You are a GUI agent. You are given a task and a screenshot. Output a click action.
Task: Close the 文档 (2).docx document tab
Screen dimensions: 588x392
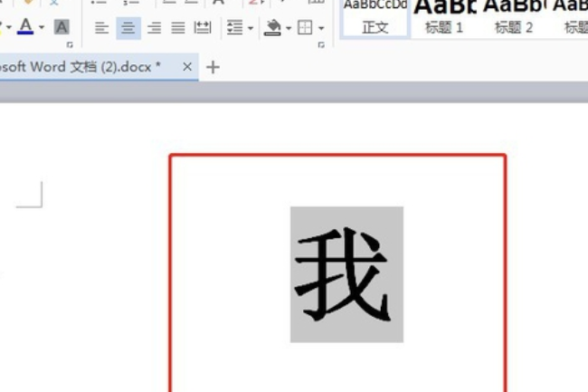[x=187, y=67]
